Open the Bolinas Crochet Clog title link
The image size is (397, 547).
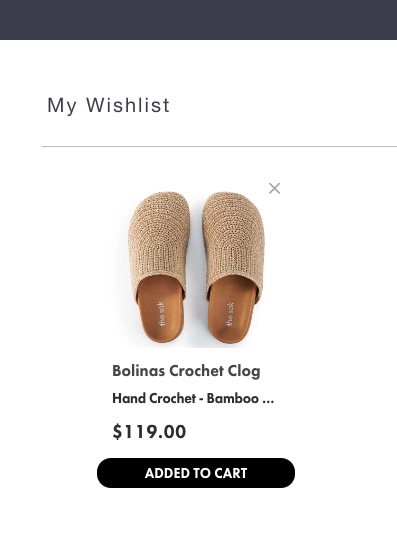[186, 371]
